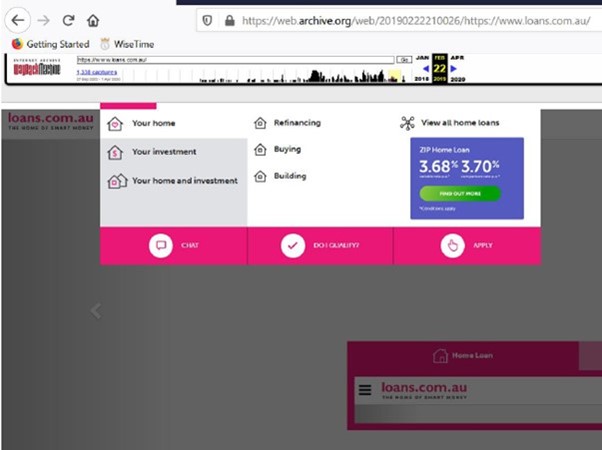Click the browser forward arrow
602x450 pixels.
click(43, 20)
